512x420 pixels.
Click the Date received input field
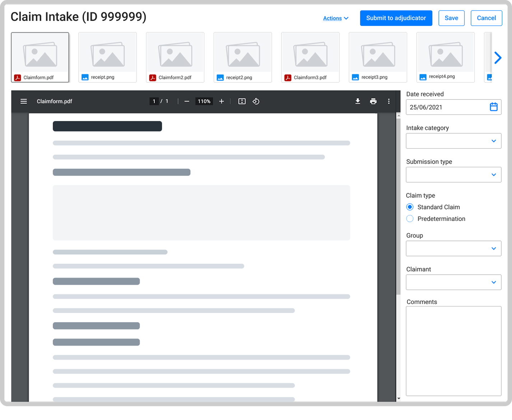[453, 107]
